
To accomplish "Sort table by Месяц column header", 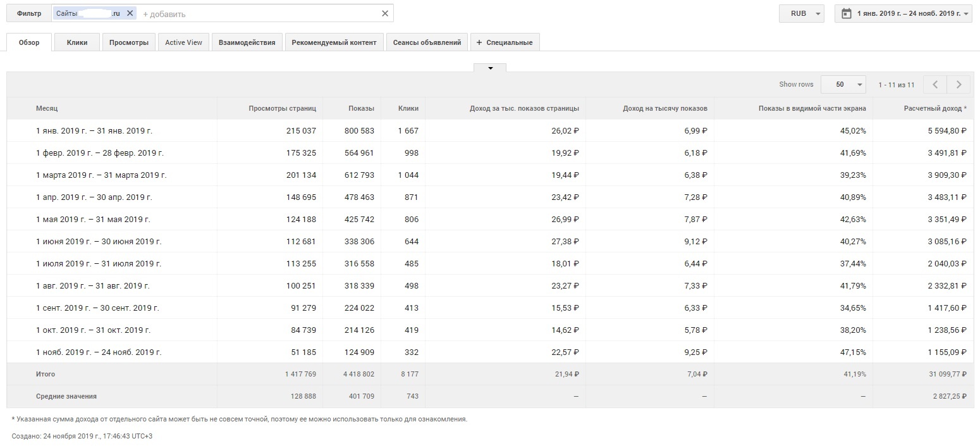I will (47, 108).
